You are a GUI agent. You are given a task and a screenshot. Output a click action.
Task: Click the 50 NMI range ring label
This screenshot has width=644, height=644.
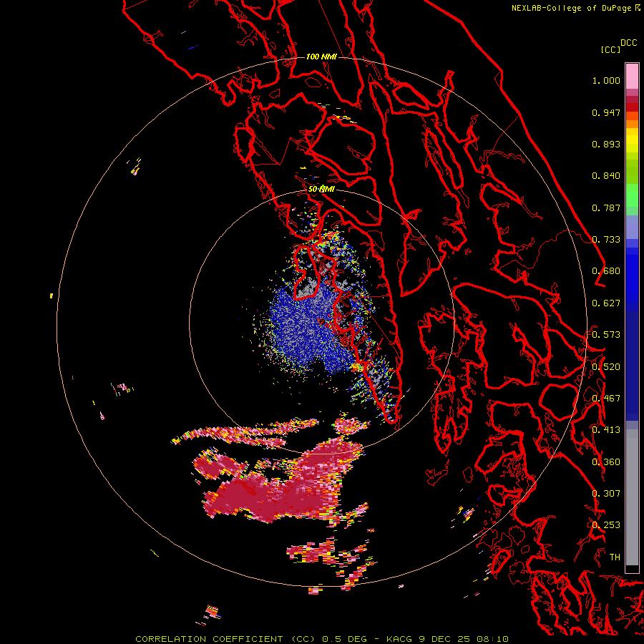(321, 189)
